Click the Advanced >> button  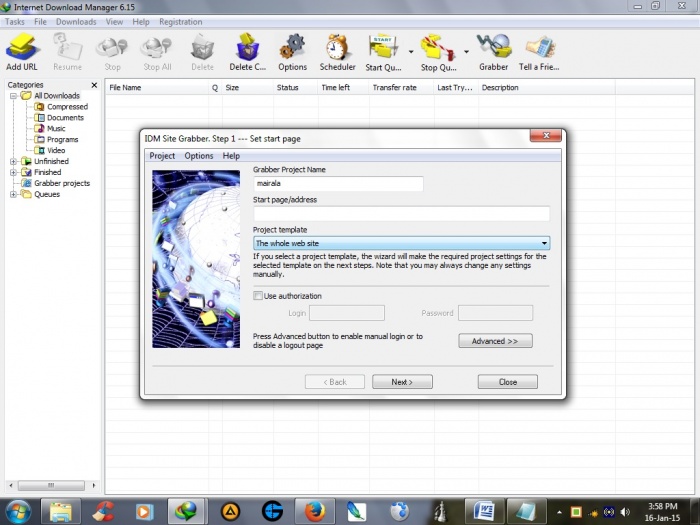(495, 341)
